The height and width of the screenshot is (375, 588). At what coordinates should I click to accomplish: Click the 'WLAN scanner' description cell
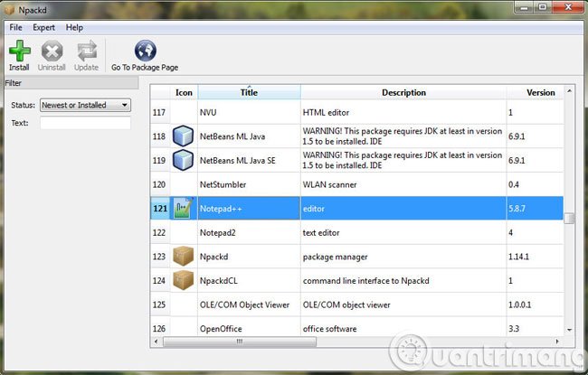(403, 184)
